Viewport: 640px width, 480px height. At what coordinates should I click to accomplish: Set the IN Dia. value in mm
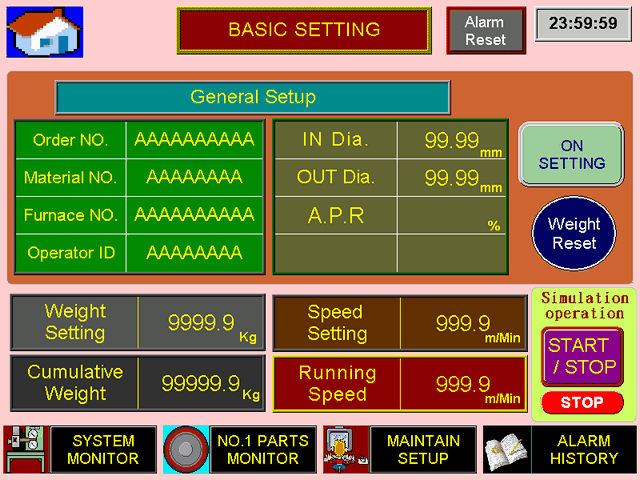(x=452, y=141)
